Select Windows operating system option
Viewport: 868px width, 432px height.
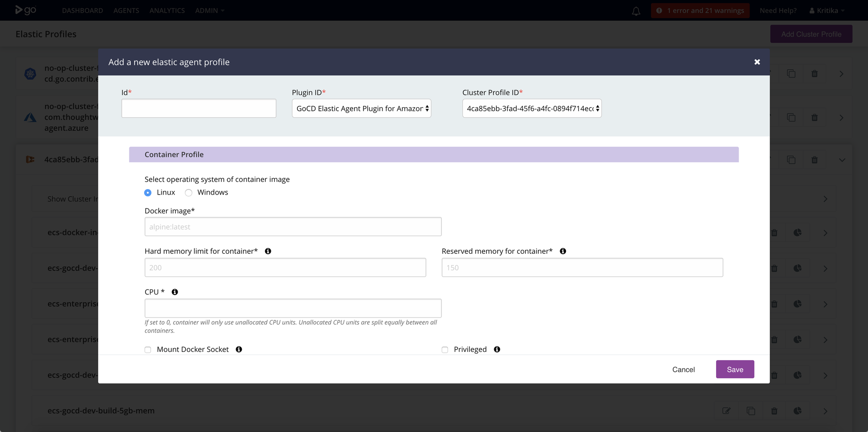tap(189, 193)
